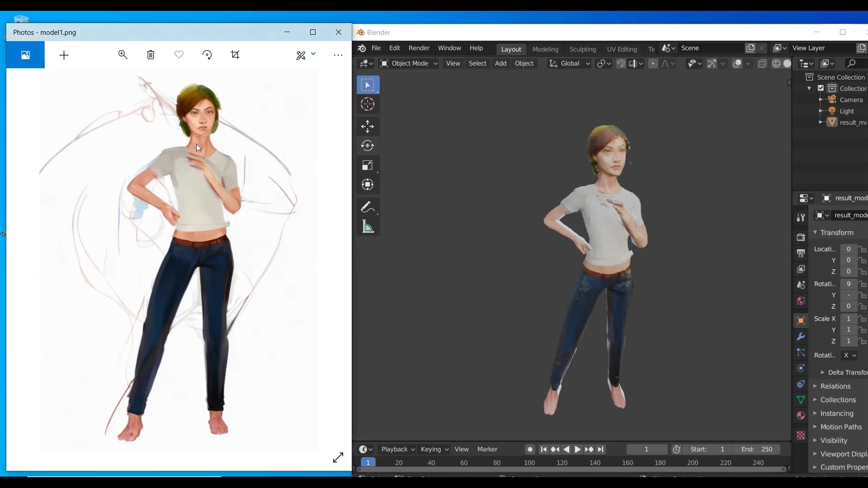The width and height of the screenshot is (868, 488).
Task: Toggle lock on Location X field
Action: click(863, 249)
